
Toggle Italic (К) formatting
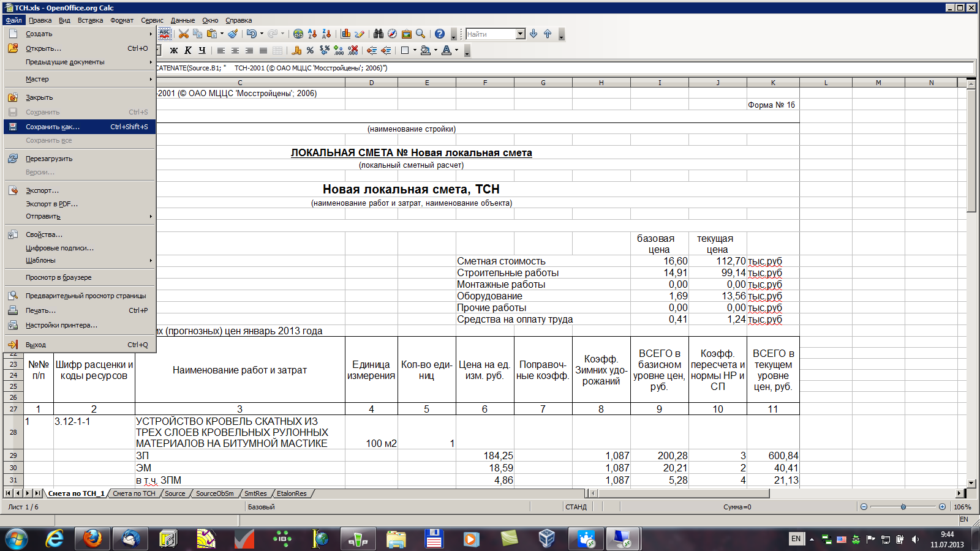pyautogui.click(x=188, y=50)
